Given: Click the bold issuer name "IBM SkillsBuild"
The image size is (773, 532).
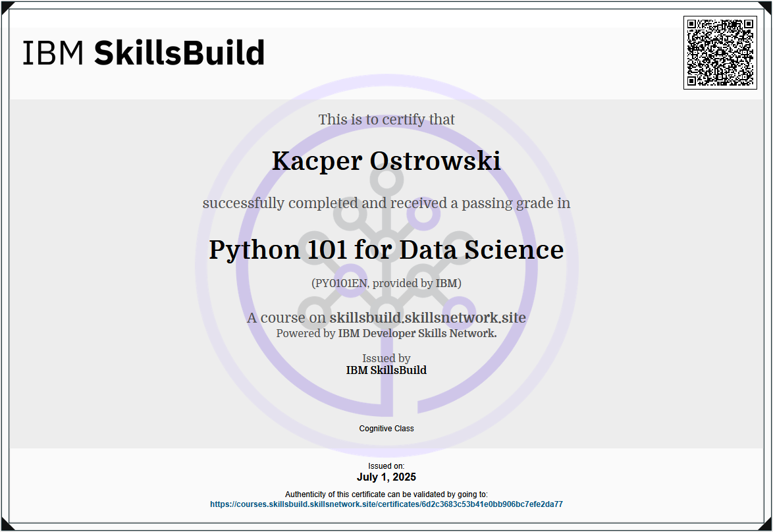Looking at the screenshot, I should (386, 370).
